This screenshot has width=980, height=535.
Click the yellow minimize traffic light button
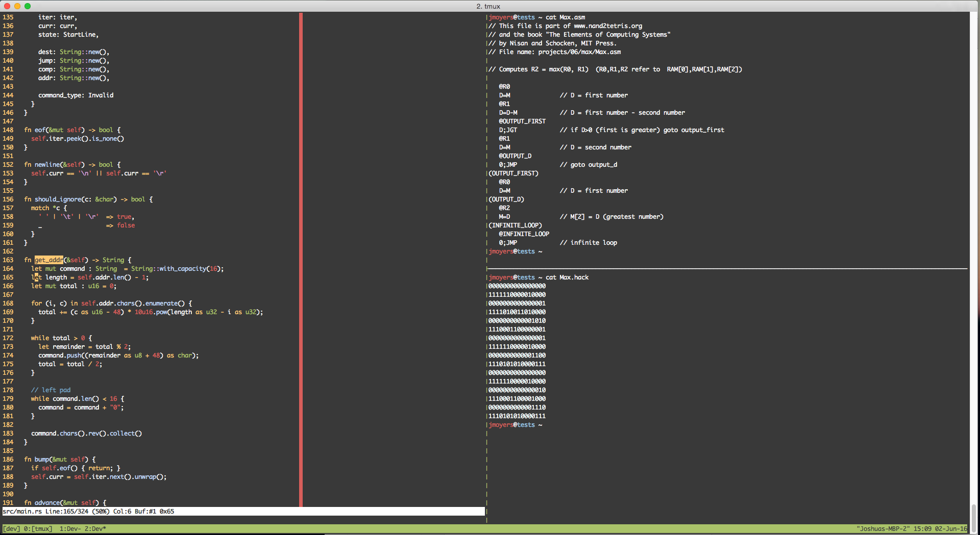17,6
